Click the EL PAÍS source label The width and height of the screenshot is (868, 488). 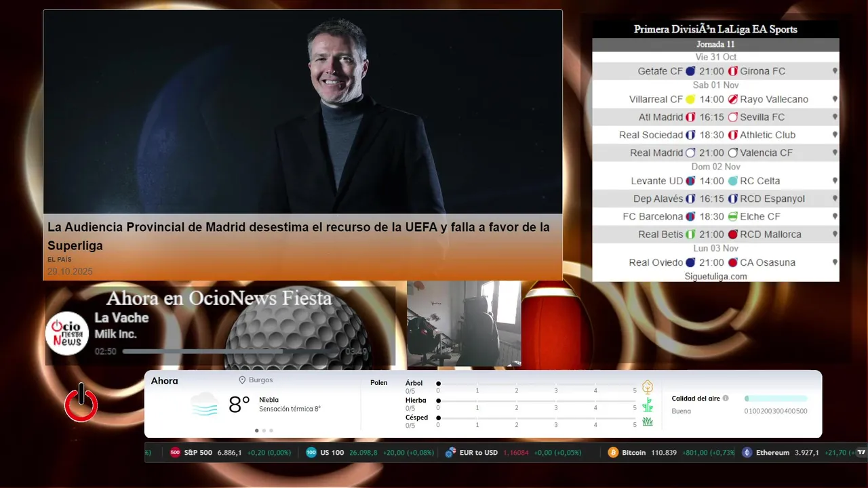tap(59, 260)
